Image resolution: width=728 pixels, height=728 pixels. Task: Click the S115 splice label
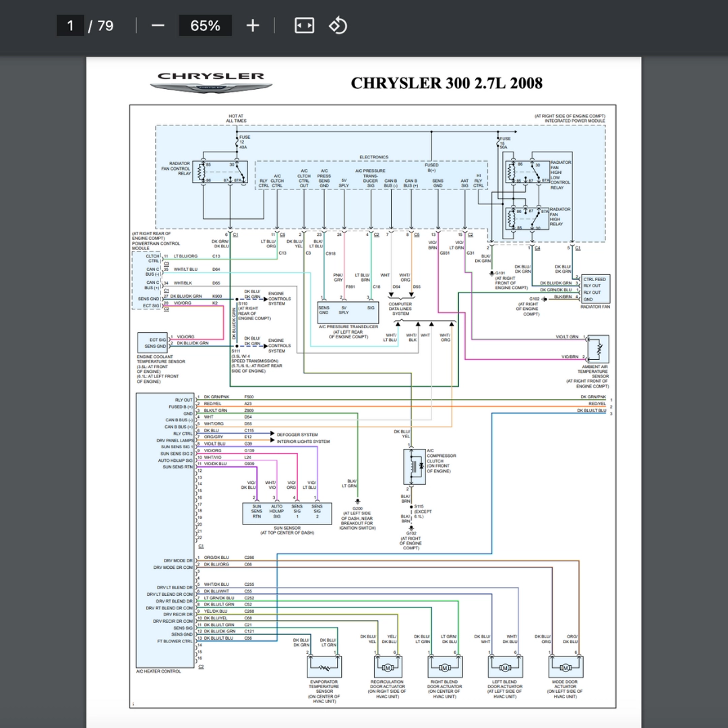coord(419,506)
